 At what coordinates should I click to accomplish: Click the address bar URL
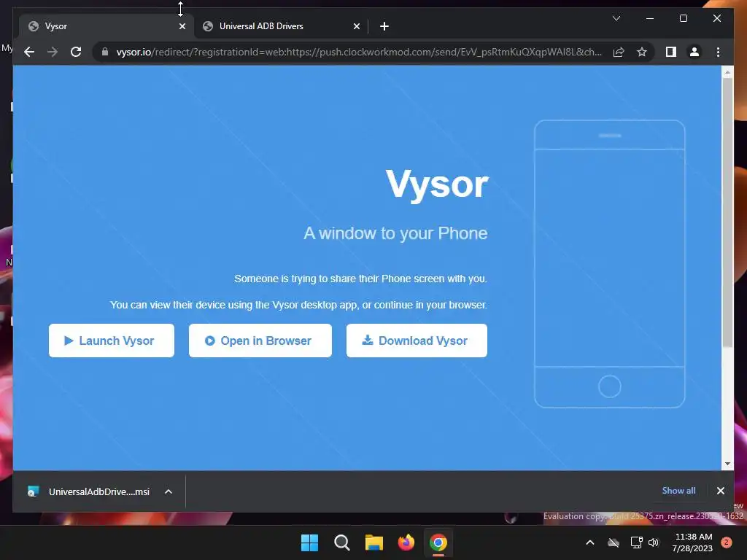(x=359, y=52)
